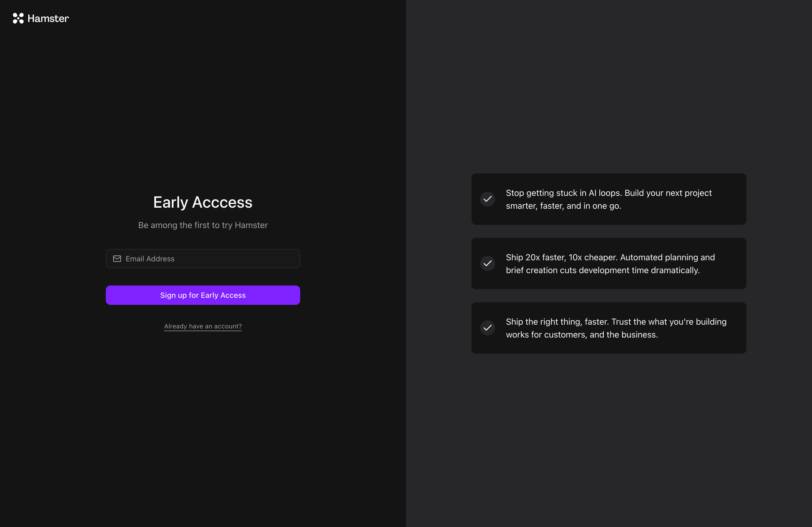This screenshot has height=527, width=812.
Task: Open the Already have an account link
Action: click(x=203, y=326)
